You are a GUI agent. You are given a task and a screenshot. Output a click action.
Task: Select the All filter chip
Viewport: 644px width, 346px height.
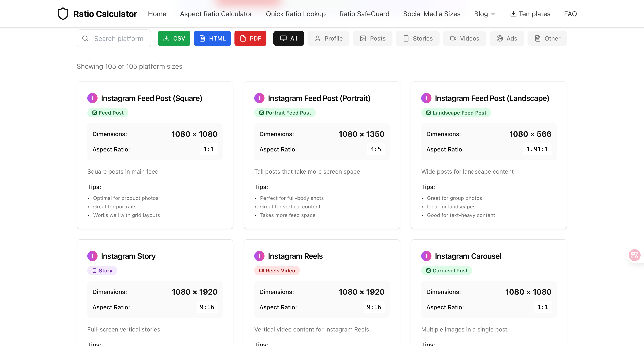click(288, 39)
